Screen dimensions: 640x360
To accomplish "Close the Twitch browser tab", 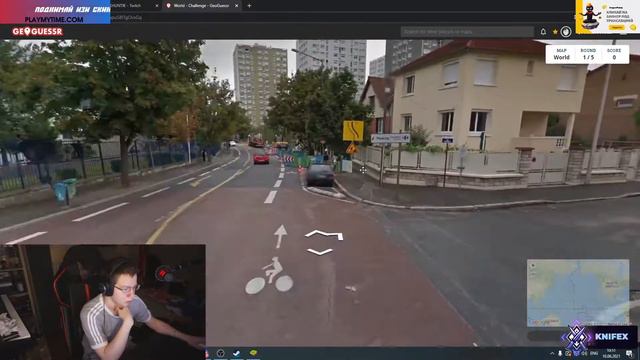I will (157, 6).
